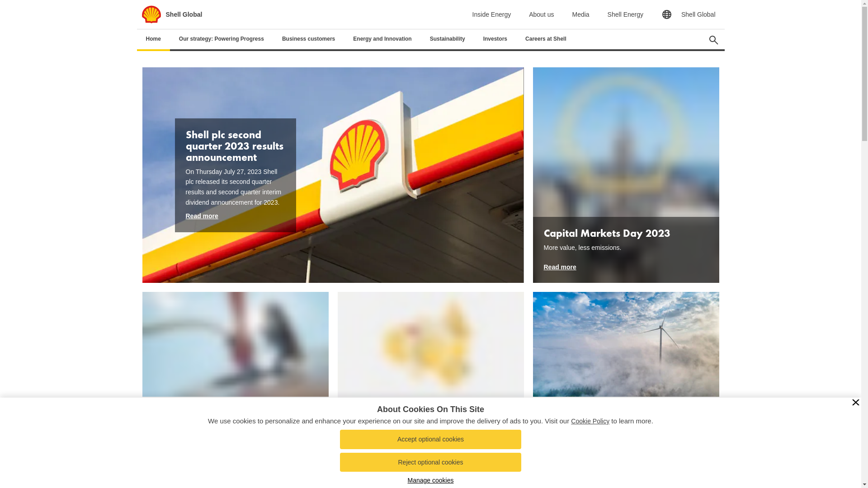Open the Inside Energy link
This screenshot has height=488, width=868.
pyautogui.click(x=491, y=14)
